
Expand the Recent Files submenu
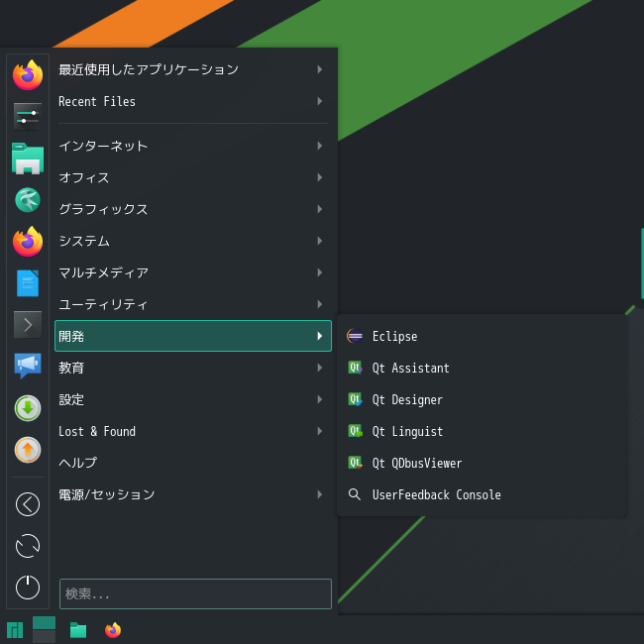point(193,101)
